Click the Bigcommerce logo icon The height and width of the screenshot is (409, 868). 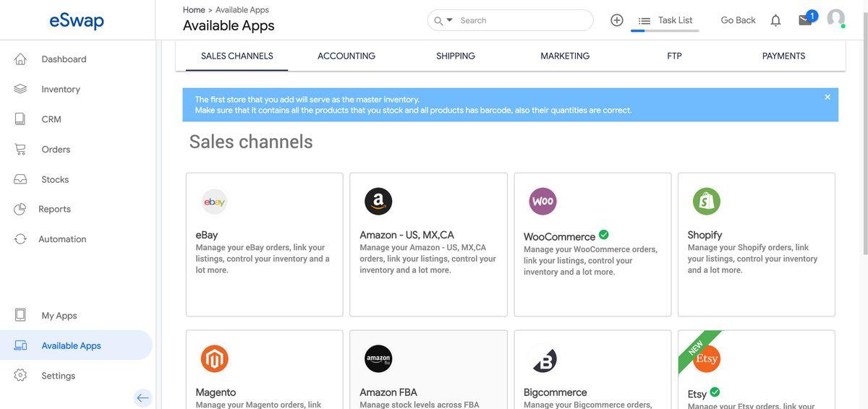pyautogui.click(x=544, y=359)
